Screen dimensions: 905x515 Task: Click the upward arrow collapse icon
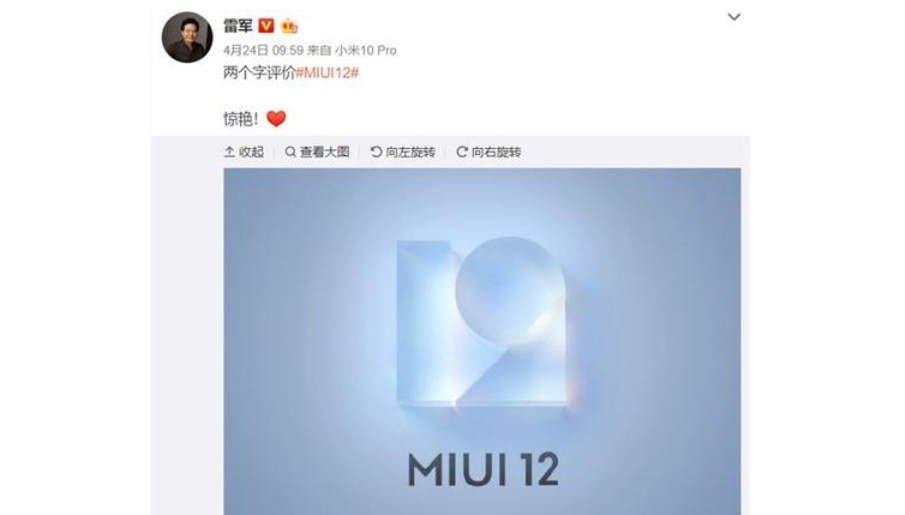(x=229, y=152)
